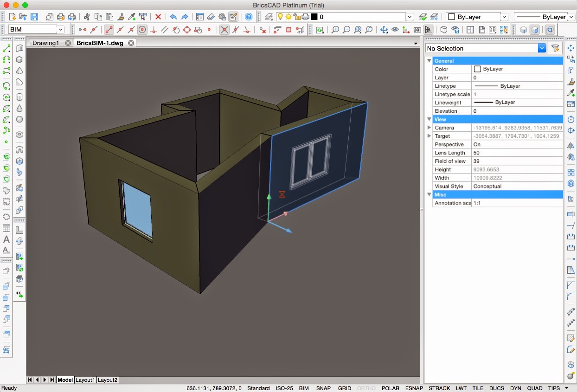Click the Zoom In magnifier icon
577x392 pixels.
[x=335, y=30]
